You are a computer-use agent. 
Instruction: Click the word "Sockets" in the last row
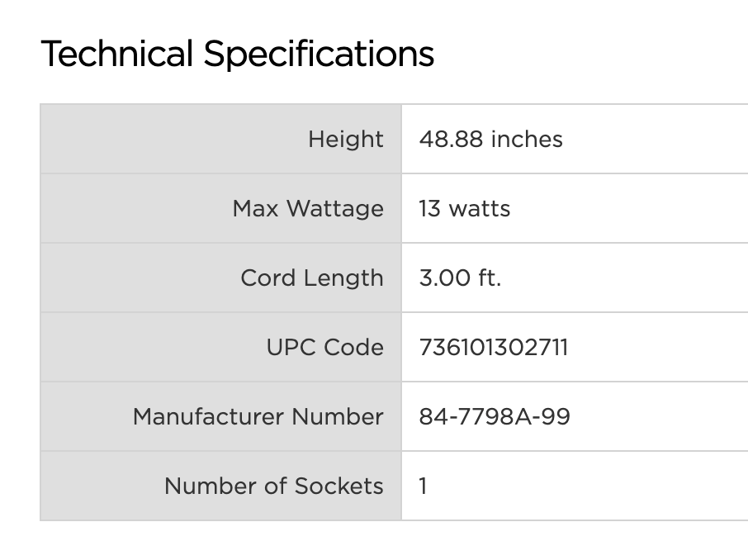(339, 486)
